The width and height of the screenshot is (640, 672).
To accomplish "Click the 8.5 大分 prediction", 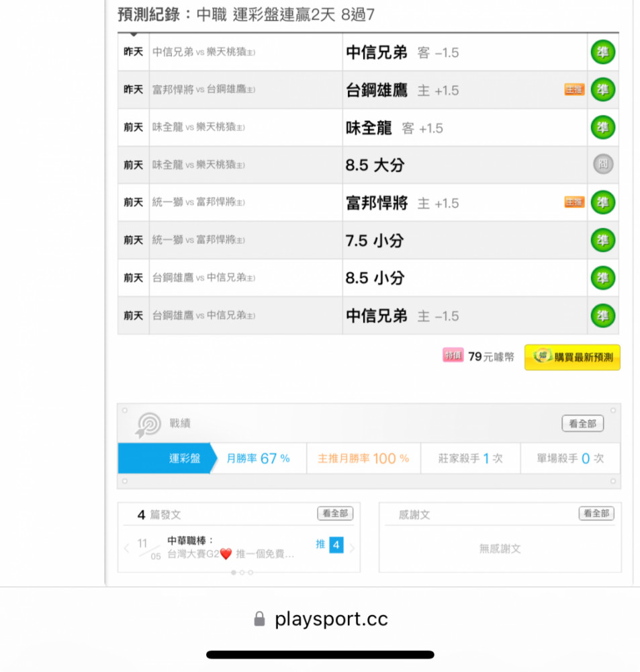I will [375, 165].
